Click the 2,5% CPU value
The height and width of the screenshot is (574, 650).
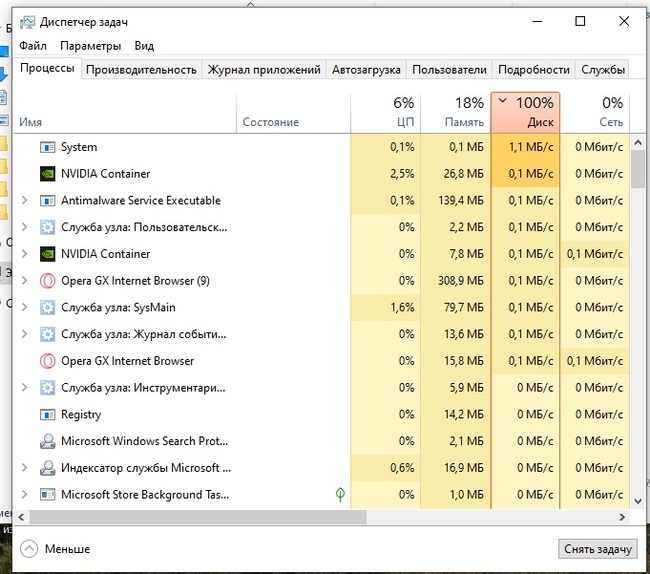tap(402, 174)
